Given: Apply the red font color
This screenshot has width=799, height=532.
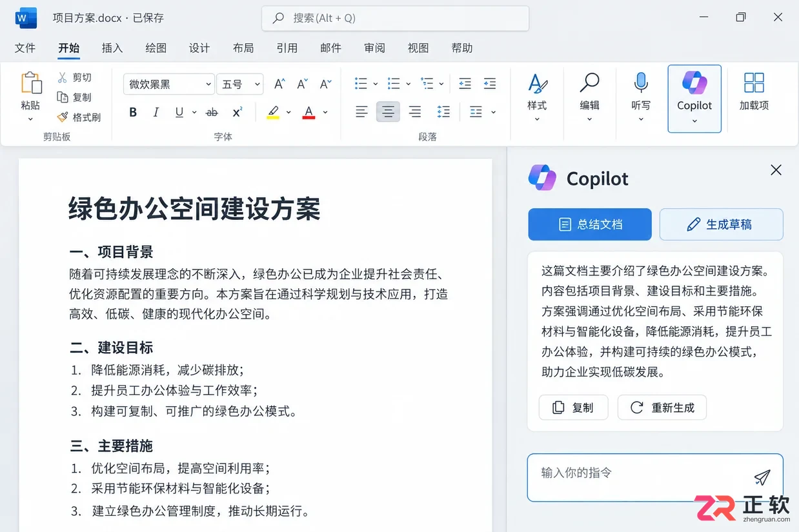Looking at the screenshot, I should tap(308, 112).
